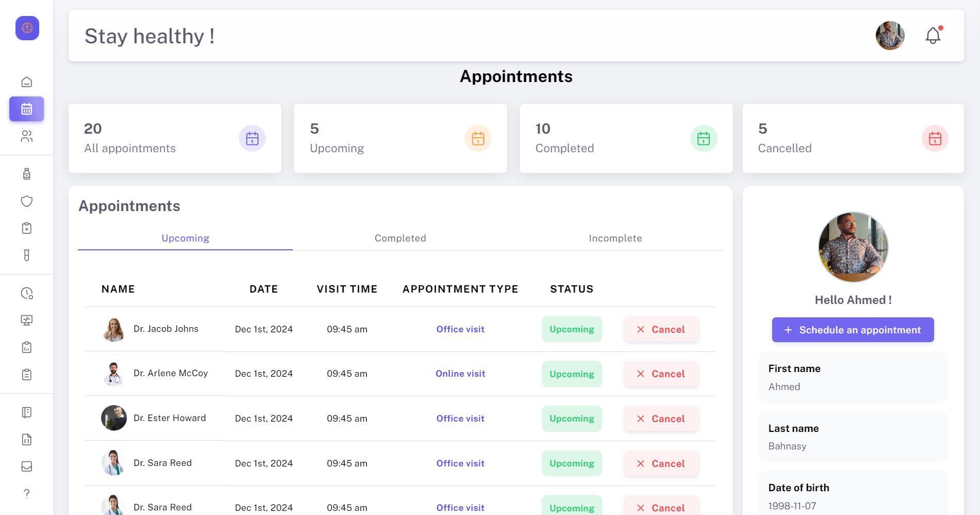
Task: Click the heartbeat monitor sidebar icon
Action: click(x=27, y=320)
